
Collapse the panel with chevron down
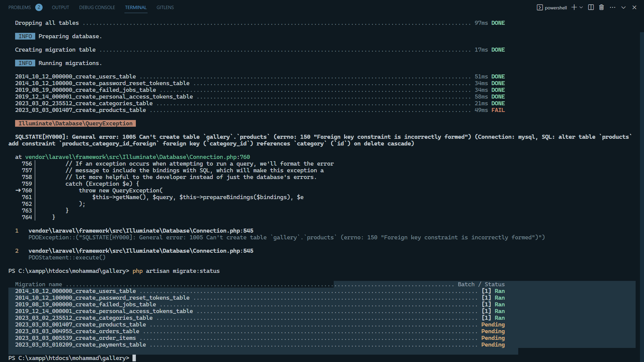click(624, 7)
